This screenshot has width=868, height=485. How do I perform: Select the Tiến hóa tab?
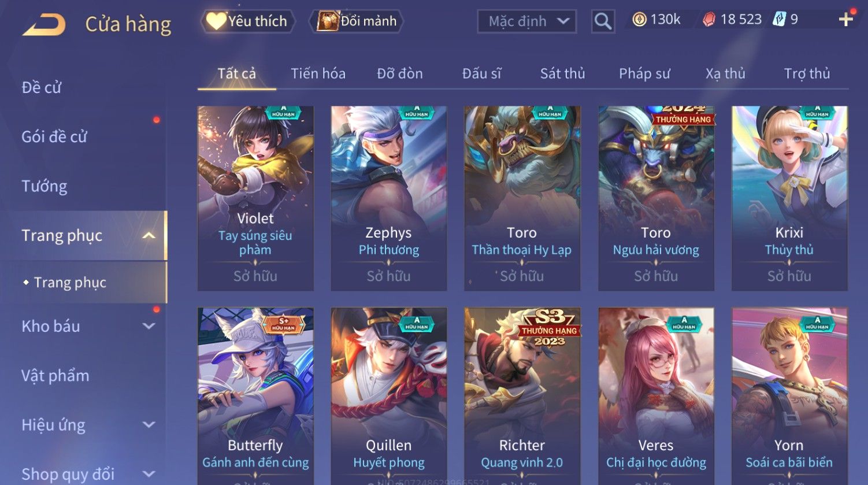tap(318, 73)
